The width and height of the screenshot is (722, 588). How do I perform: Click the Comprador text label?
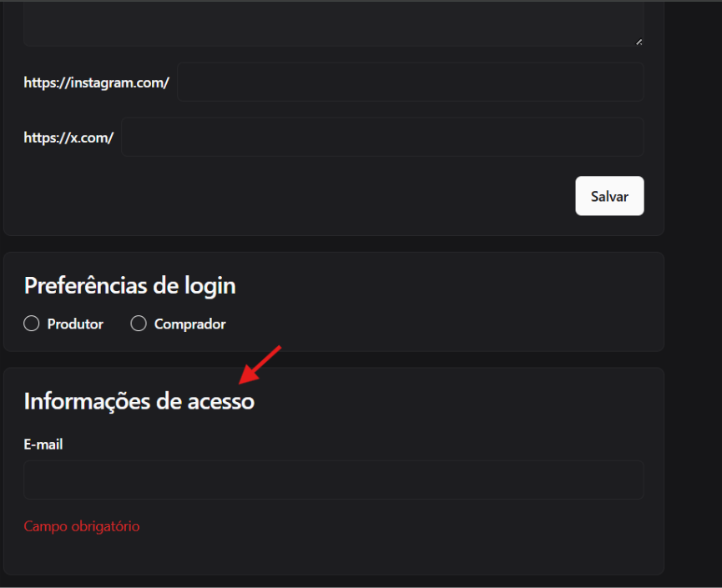(189, 324)
